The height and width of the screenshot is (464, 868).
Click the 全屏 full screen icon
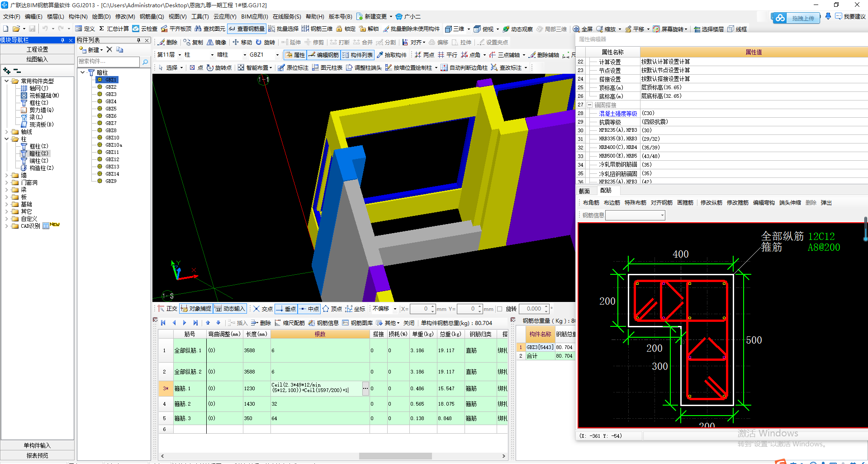tap(576, 29)
